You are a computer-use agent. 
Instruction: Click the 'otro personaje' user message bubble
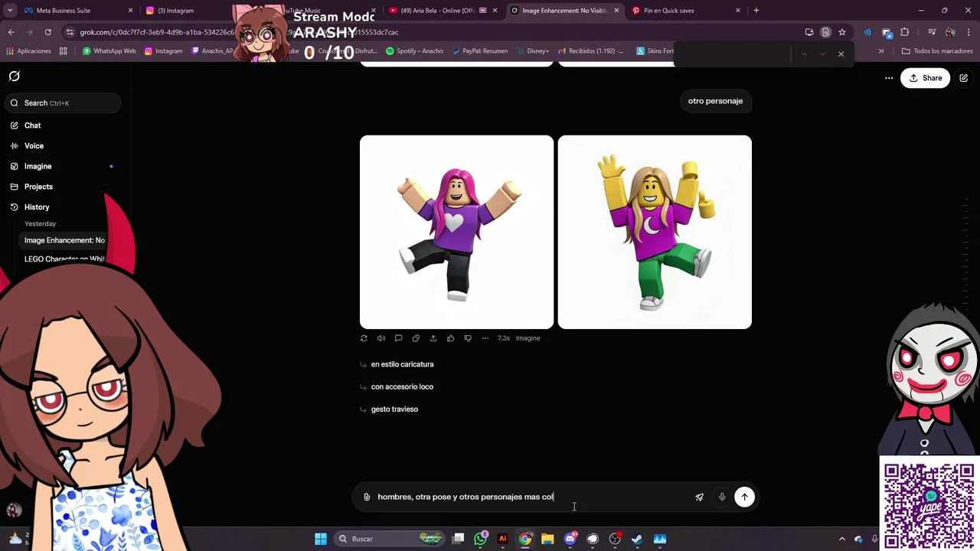715,101
